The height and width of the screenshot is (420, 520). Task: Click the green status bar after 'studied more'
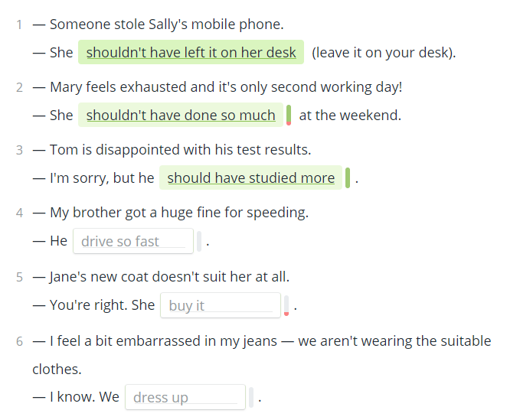[348, 177]
